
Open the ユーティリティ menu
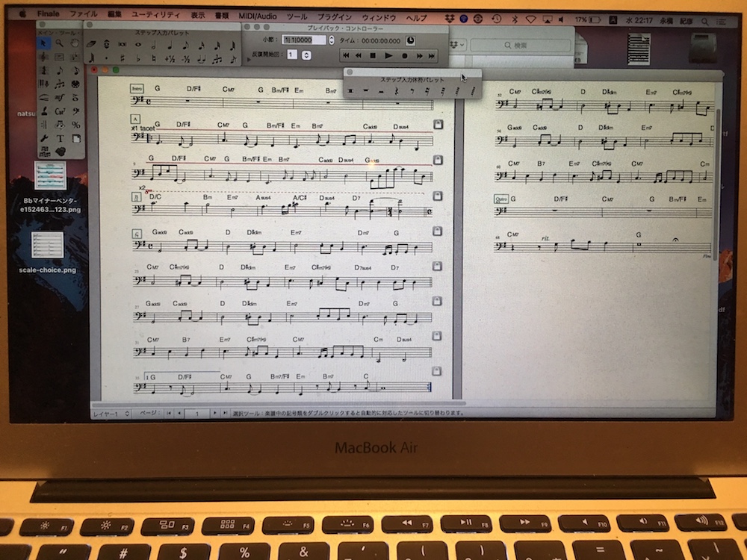tap(156, 15)
